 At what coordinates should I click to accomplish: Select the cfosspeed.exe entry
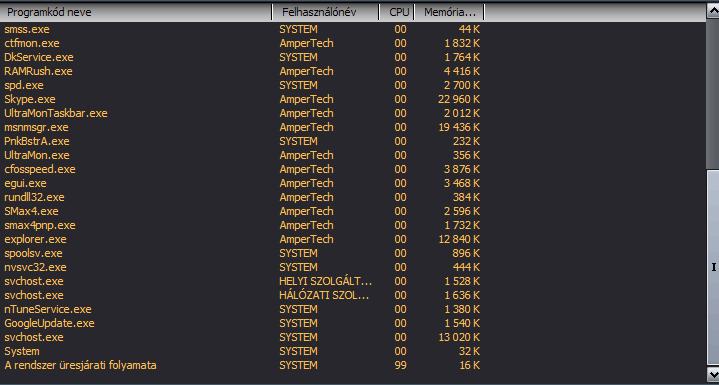[352, 169]
